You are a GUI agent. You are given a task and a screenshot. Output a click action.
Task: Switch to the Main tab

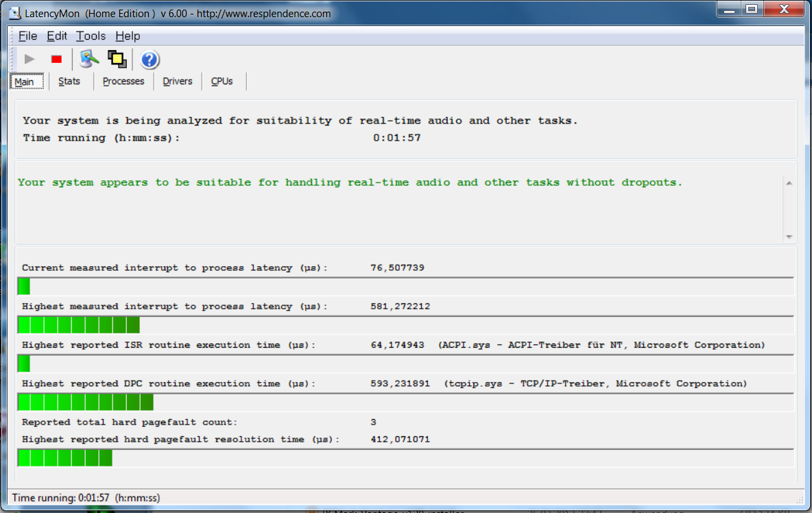click(27, 82)
